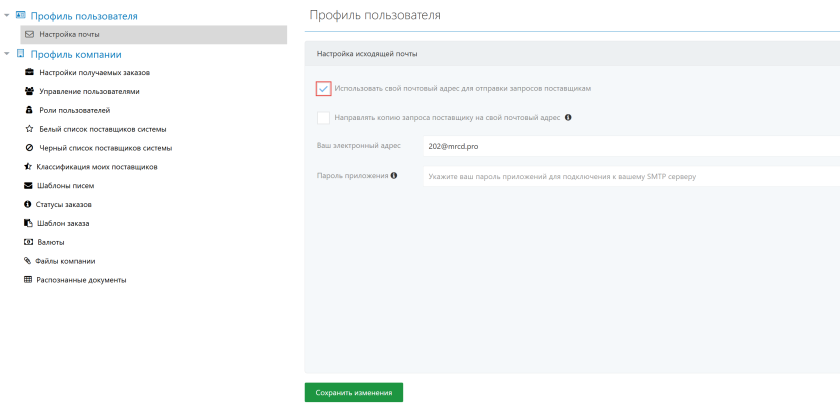Click the users icon beside Управление пользователями
The width and height of the screenshot is (840, 415).
click(x=29, y=91)
